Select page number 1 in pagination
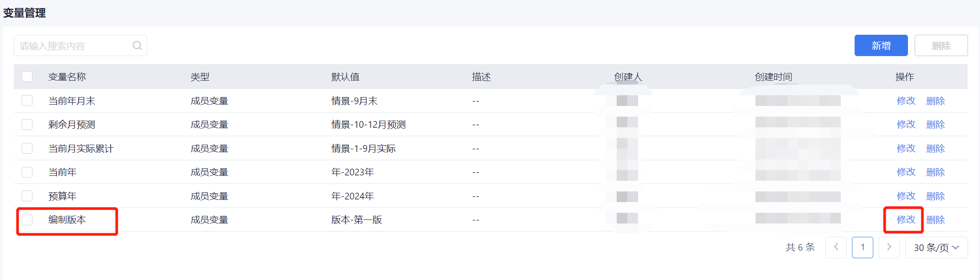This screenshot has height=280, width=980. click(x=862, y=247)
